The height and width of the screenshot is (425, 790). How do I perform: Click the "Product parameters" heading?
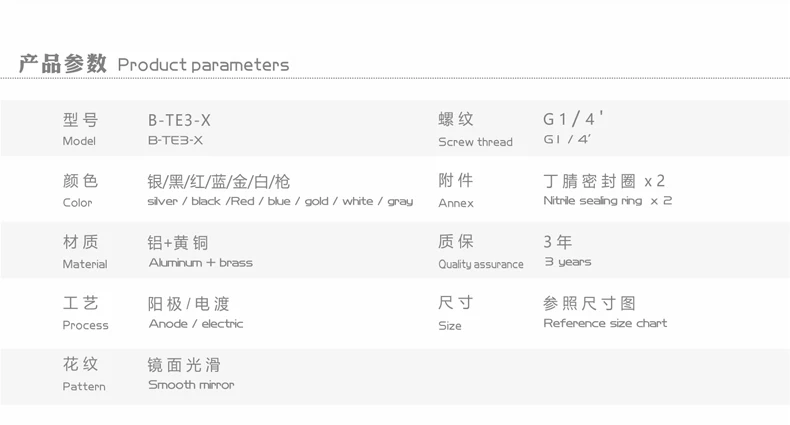pos(203,65)
